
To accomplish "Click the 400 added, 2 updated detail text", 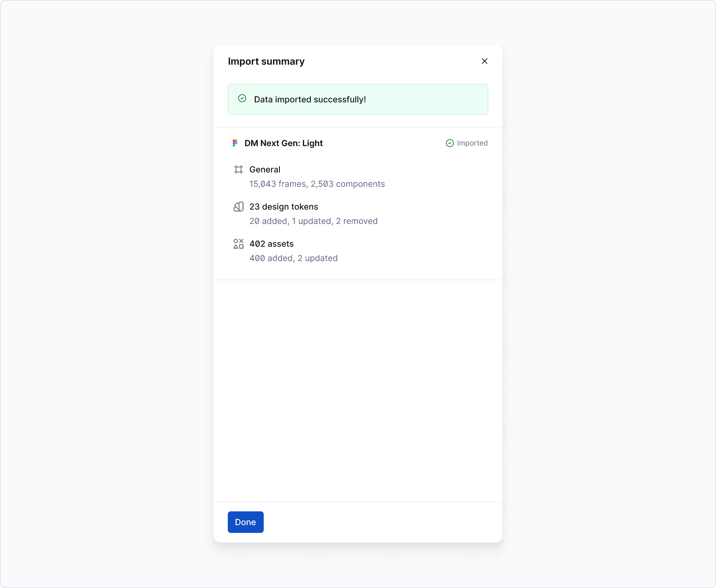I will tap(293, 258).
